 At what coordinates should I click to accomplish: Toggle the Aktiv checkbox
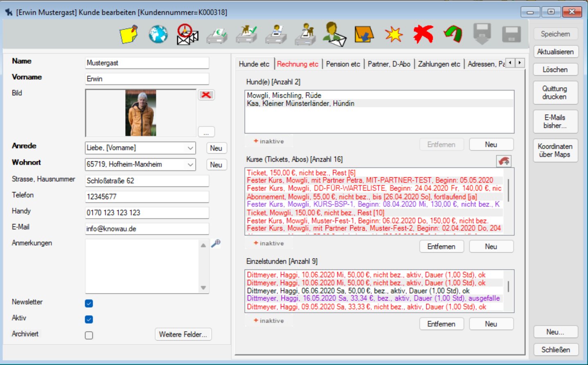[x=89, y=320]
